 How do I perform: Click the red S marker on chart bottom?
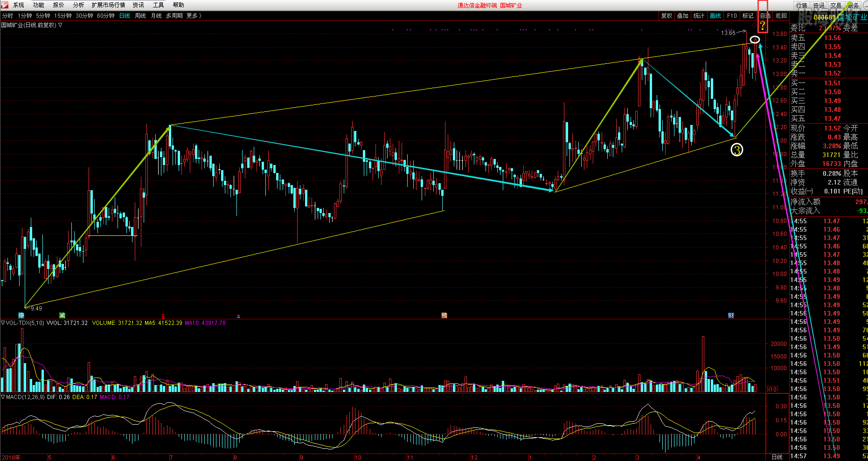(163, 316)
